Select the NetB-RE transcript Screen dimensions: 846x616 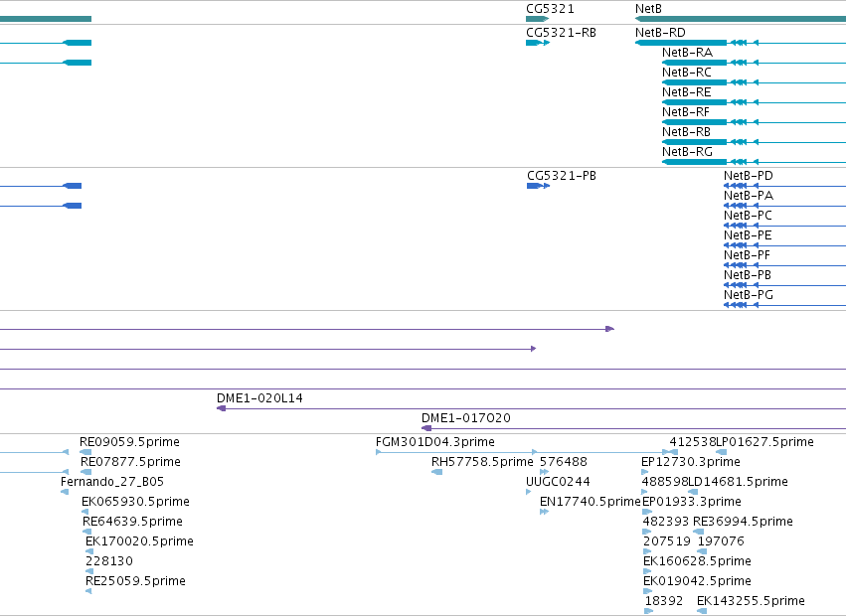687,92
